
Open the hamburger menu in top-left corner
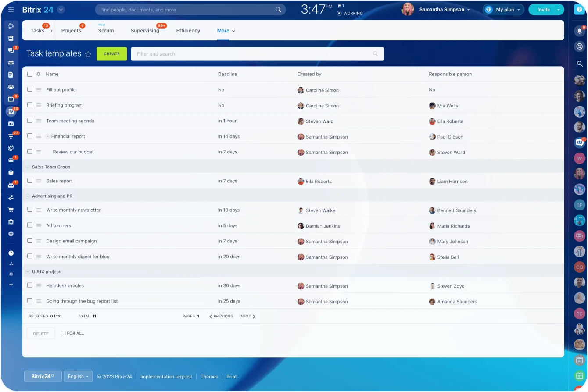coord(11,10)
